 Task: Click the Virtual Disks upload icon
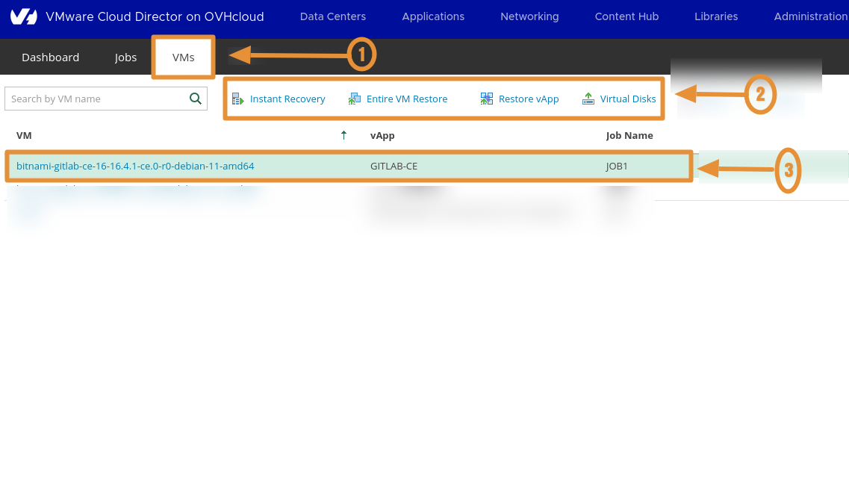click(x=588, y=98)
